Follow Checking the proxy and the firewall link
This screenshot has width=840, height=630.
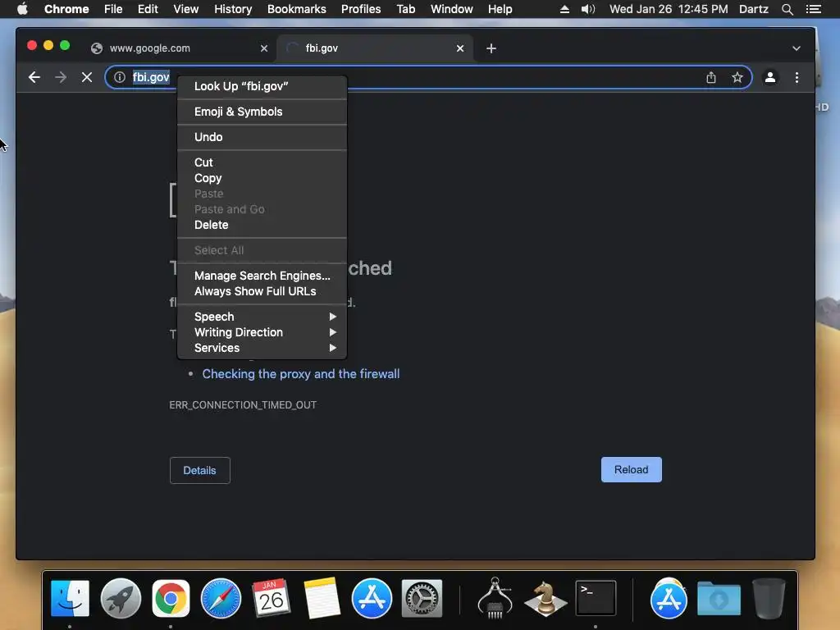pos(300,374)
